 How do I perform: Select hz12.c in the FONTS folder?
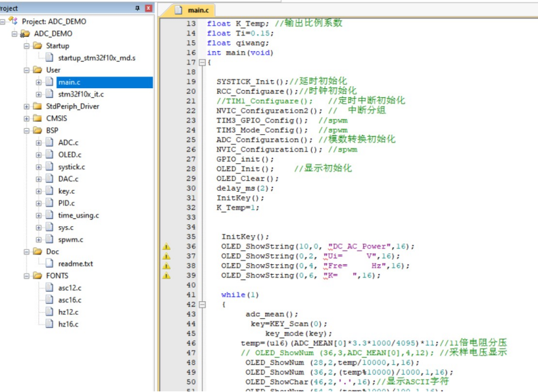(68, 312)
